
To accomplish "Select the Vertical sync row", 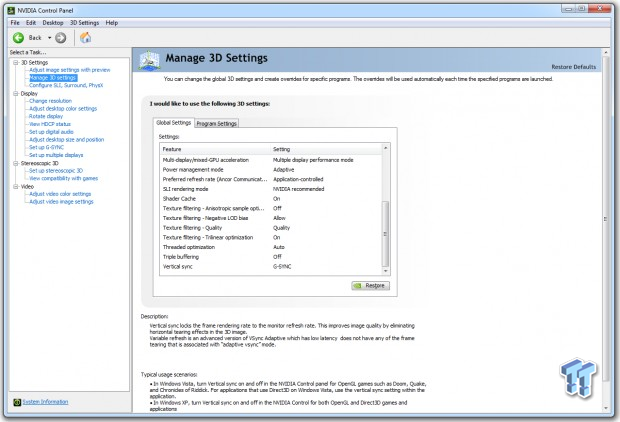I will [x=271, y=267].
